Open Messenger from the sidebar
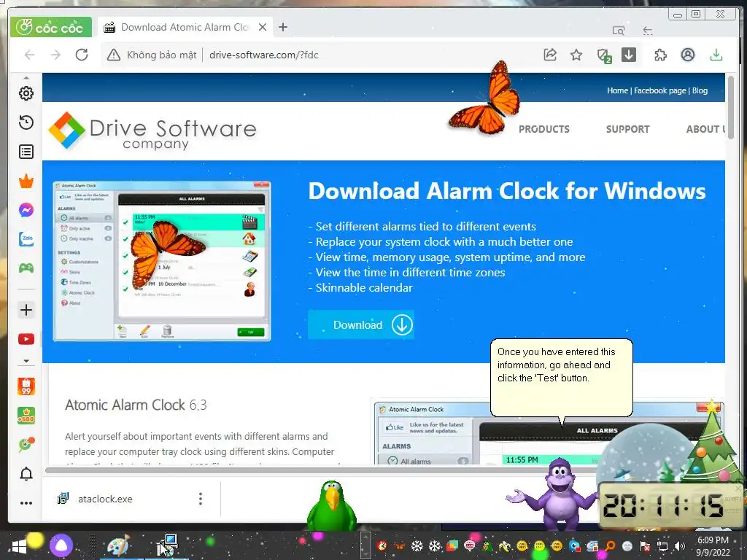Screen dimensions: 747x560 click(26, 210)
